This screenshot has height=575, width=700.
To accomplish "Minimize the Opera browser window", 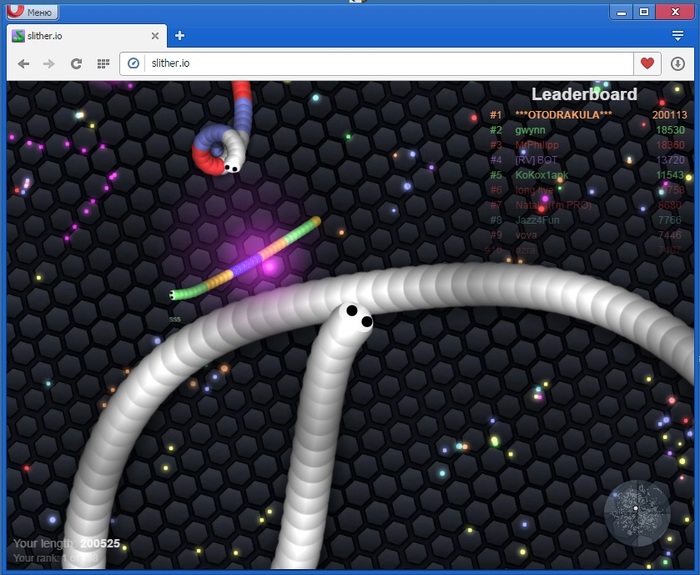I will [x=621, y=12].
